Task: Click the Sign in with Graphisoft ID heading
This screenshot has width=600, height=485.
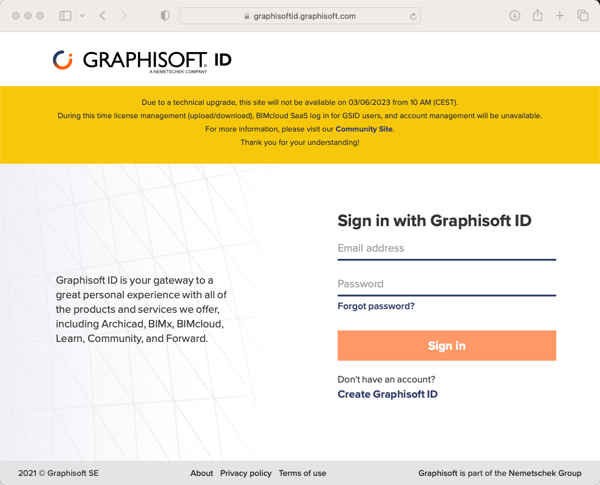Action: click(434, 221)
